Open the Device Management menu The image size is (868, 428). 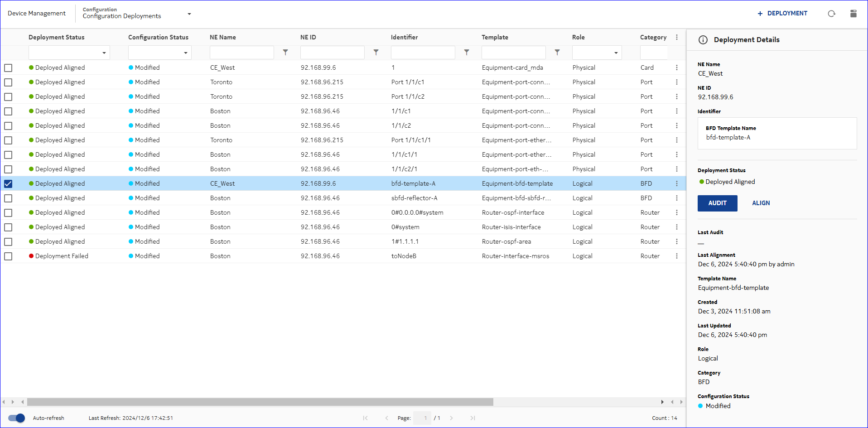click(x=37, y=14)
